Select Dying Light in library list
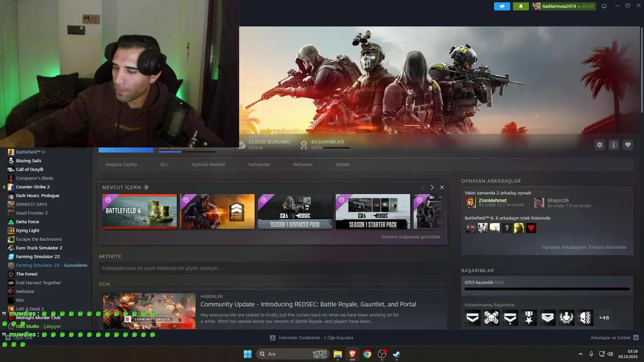Screen dimensions: 644x362 click(x=28, y=231)
